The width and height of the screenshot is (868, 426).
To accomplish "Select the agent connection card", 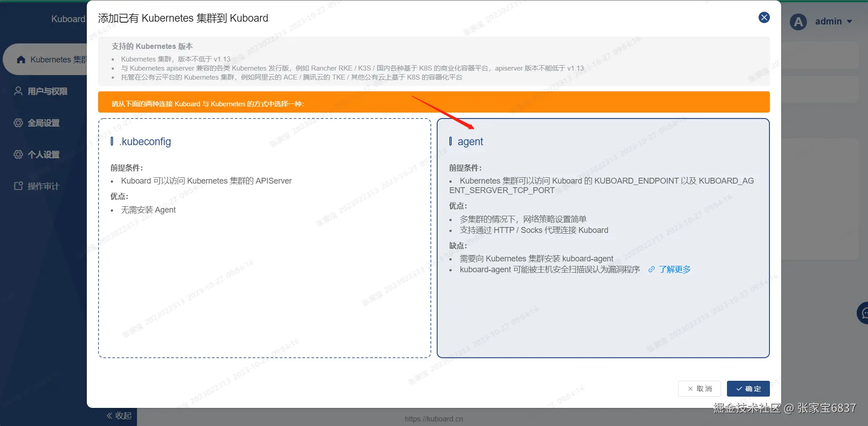I will pos(603,238).
